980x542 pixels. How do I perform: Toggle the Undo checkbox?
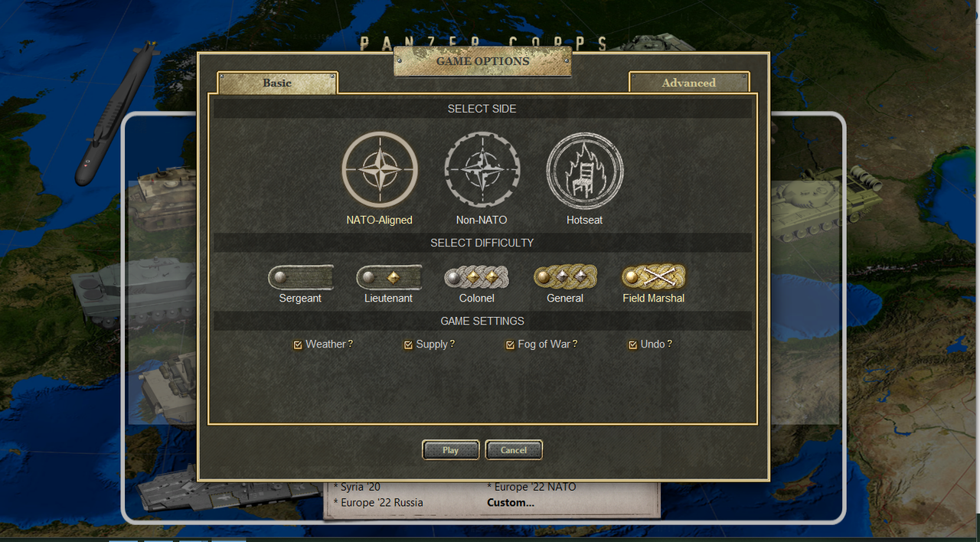633,345
